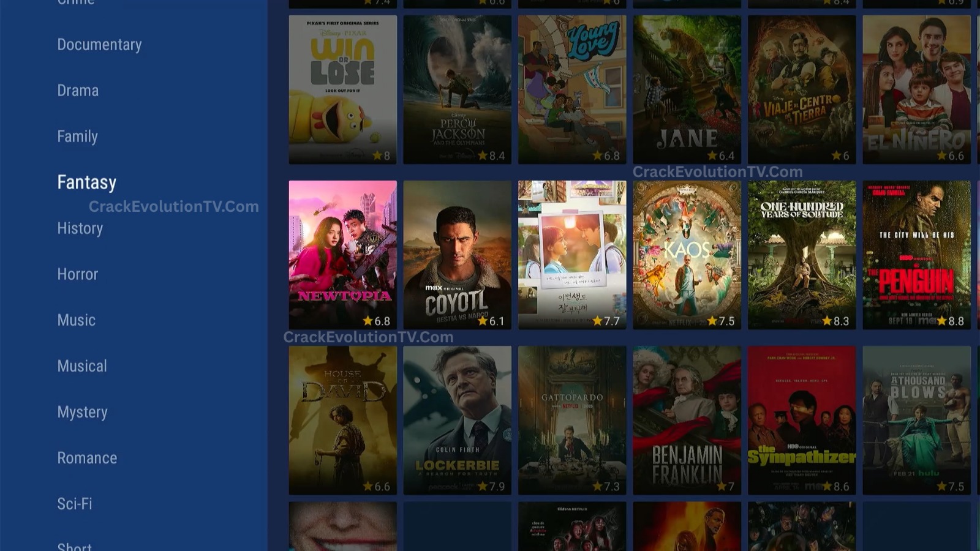Open the Family category
Viewport: 980px width, 551px height.
(77, 137)
